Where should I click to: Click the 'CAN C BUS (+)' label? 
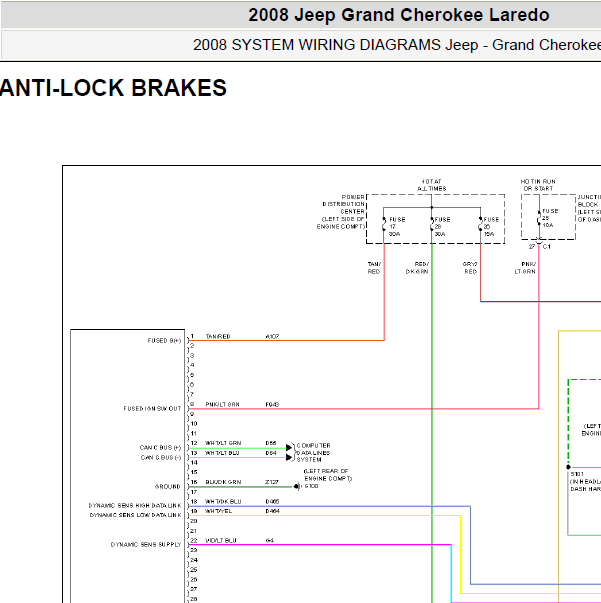[160, 448]
